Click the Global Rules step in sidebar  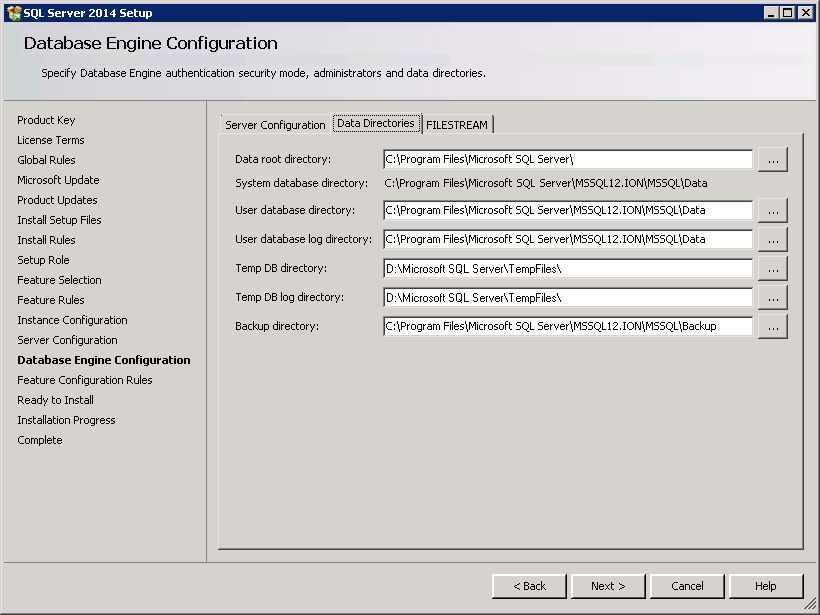tap(46, 160)
